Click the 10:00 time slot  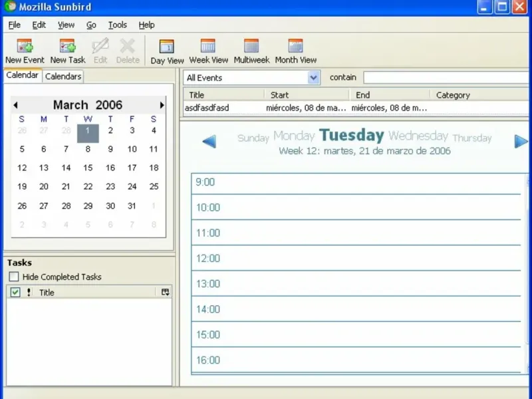click(356, 207)
